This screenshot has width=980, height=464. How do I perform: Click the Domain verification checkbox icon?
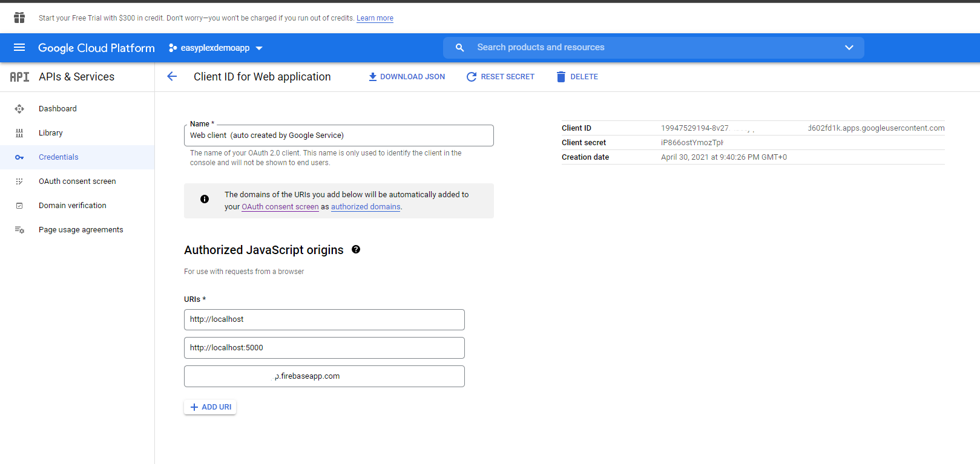pos(19,206)
